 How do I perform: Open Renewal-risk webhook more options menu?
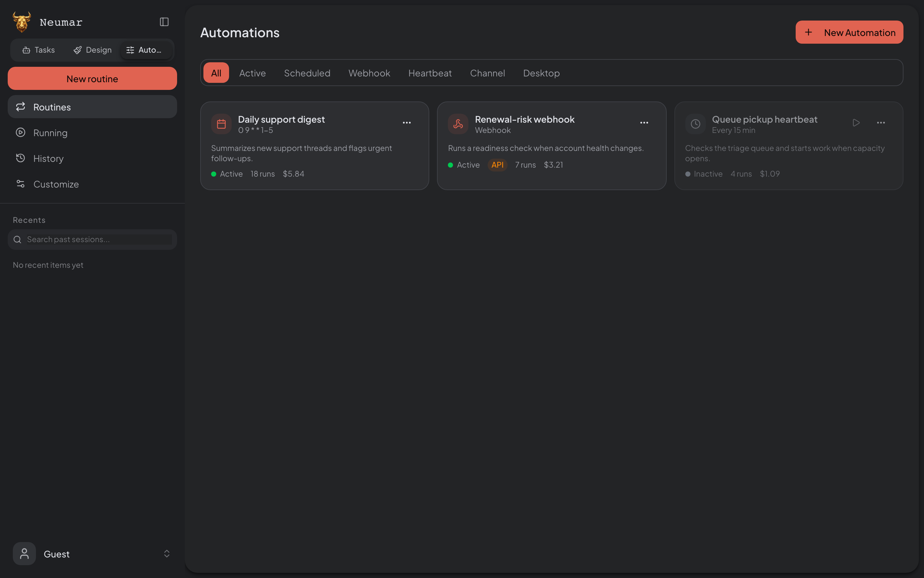(644, 123)
